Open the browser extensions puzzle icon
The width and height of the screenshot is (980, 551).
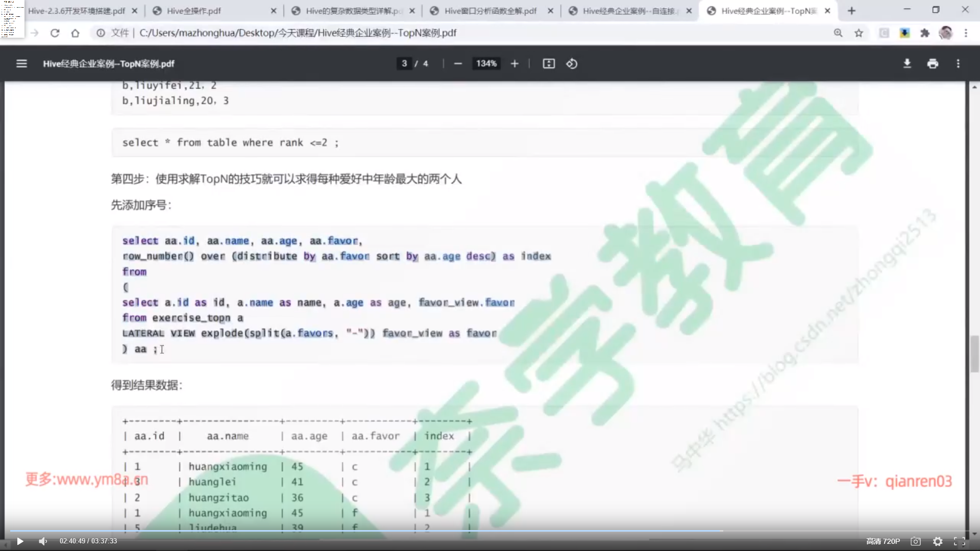(925, 33)
